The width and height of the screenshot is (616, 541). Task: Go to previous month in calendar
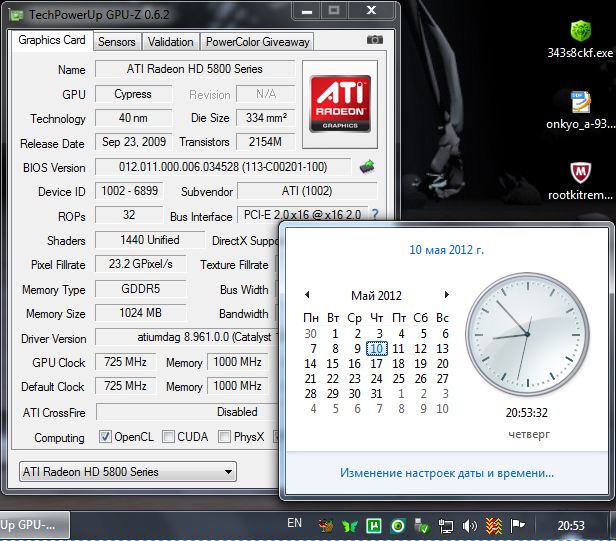[x=307, y=295]
